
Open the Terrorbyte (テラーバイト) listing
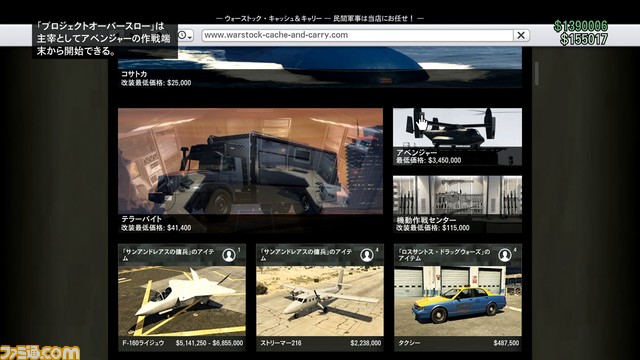[250, 170]
